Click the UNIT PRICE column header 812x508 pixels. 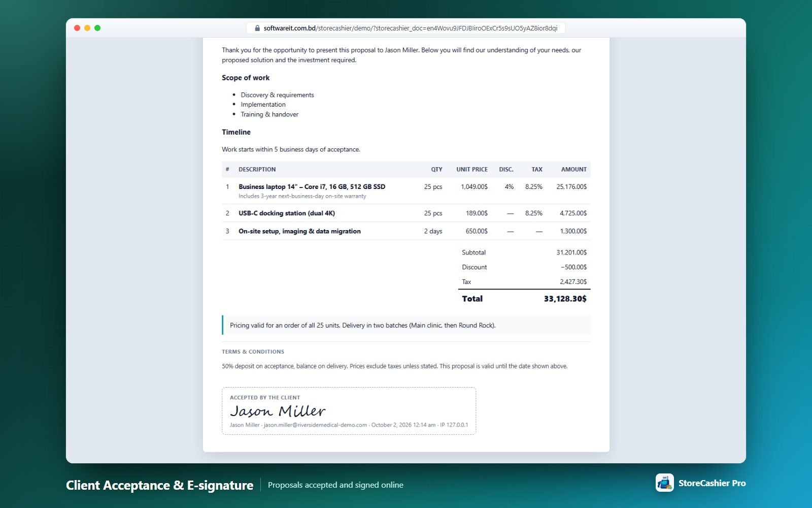pyautogui.click(x=472, y=170)
